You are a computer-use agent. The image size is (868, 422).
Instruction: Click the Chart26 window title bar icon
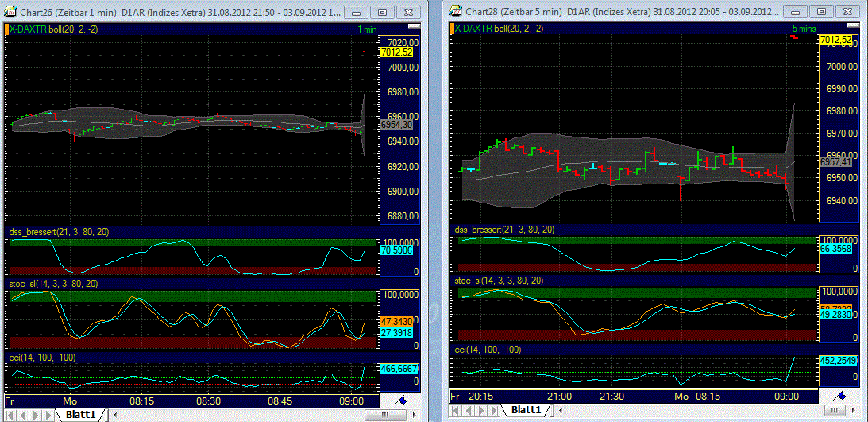coord(10,11)
